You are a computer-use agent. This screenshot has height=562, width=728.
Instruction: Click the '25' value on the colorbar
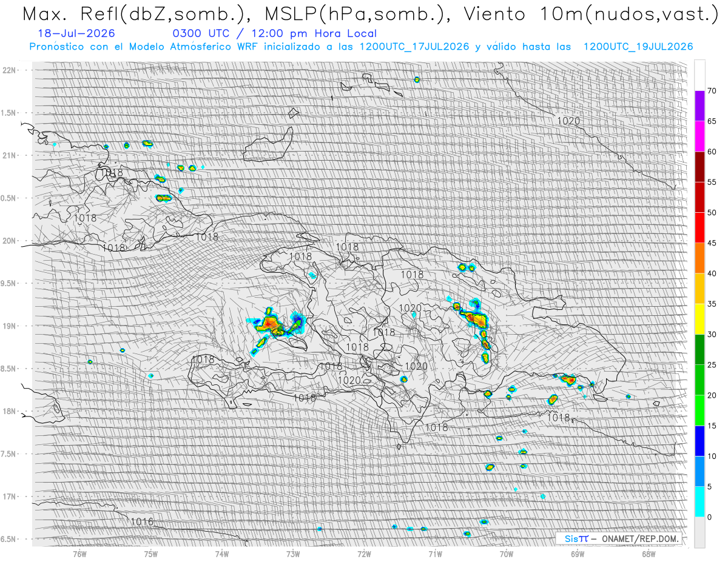(712, 365)
